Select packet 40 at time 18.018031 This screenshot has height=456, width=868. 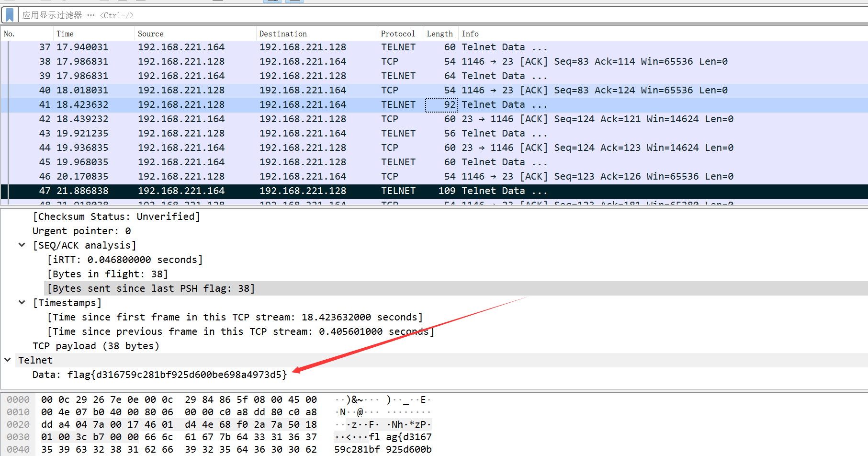click(434, 90)
